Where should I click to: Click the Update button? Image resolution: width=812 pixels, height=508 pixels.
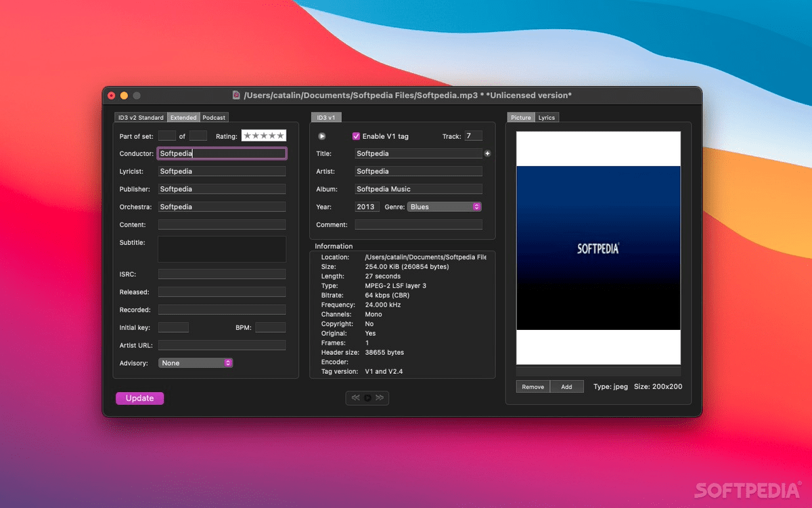pyautogui.click(x=139, y=398)
